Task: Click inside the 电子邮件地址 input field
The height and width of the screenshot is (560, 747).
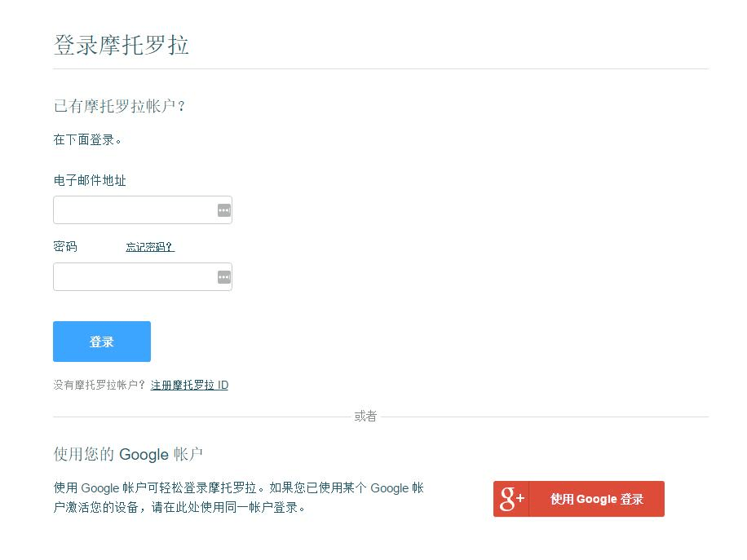Action: click(x=130, y=209)
